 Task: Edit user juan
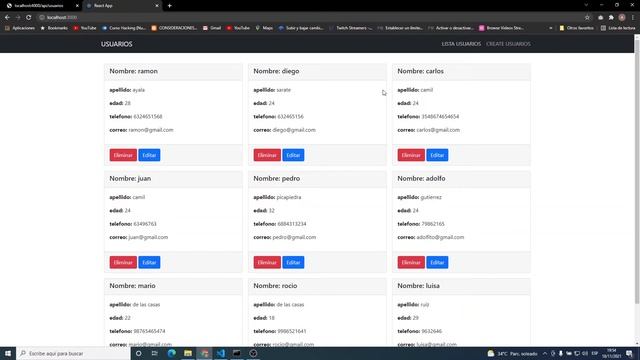[x=149, y=262]
